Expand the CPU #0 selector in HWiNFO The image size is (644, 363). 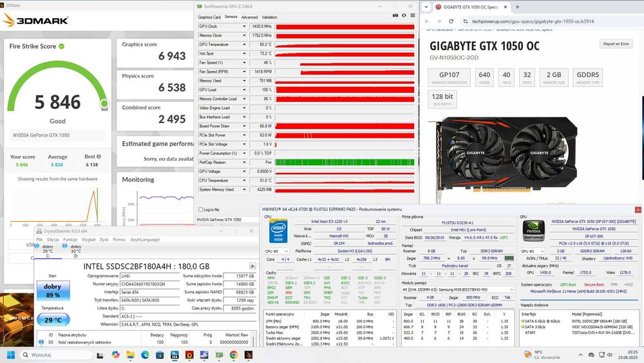click(x=276, y=251)
